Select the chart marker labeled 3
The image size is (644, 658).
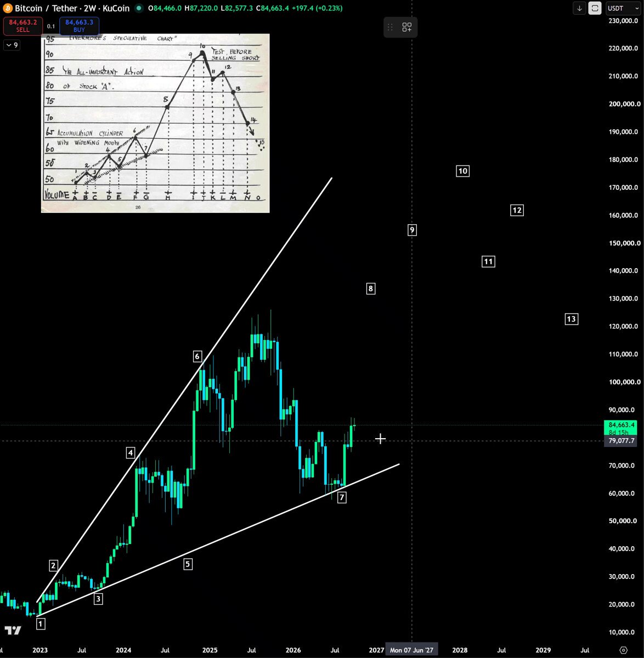pos(98,599)
